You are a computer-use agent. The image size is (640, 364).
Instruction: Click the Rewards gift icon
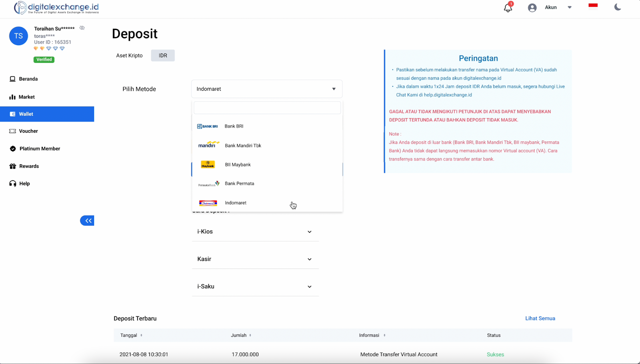tap(13, 166)
